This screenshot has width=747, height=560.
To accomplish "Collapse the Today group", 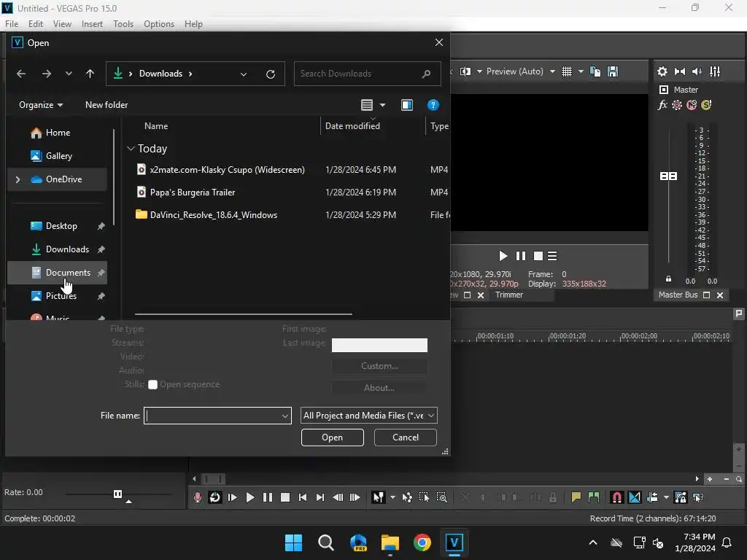I will pyautogui.click(x=131, y=149).
